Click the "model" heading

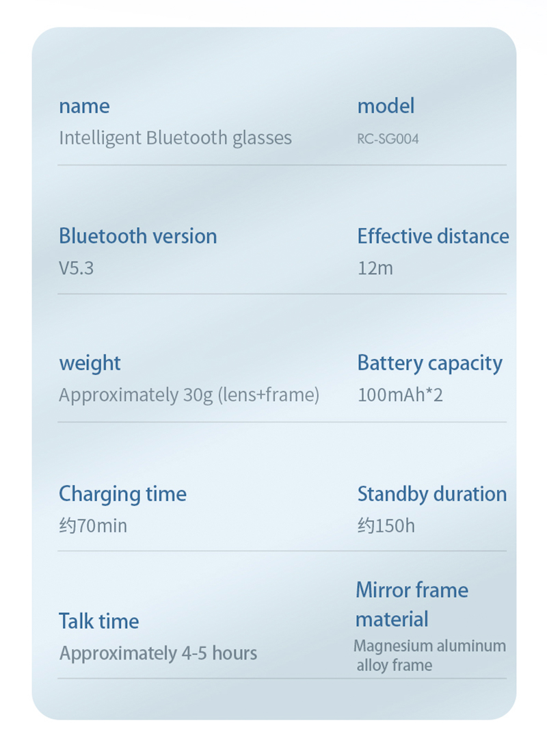(386, 106)
